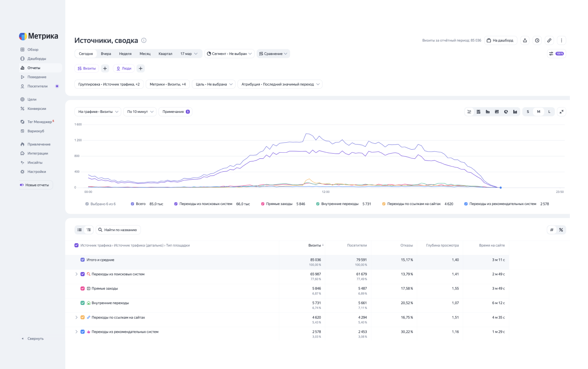Select the Неделя period tab
The height and width of the screenshot is (369, 588).
point(125,54)
